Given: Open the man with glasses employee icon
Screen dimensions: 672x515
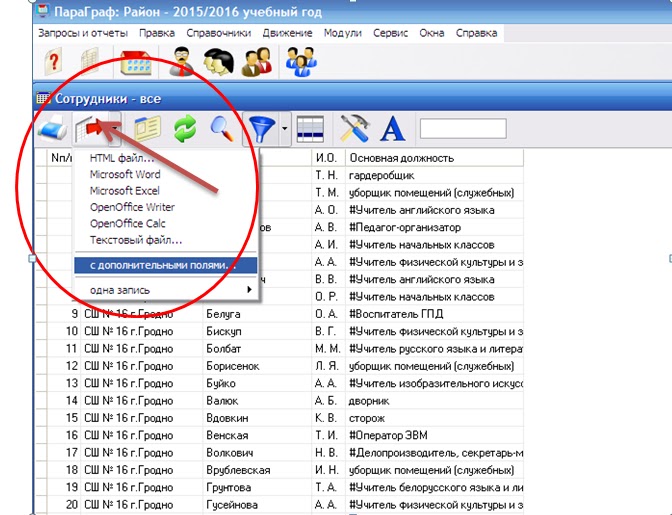Looking at the screenshot, I should [182, 62].
